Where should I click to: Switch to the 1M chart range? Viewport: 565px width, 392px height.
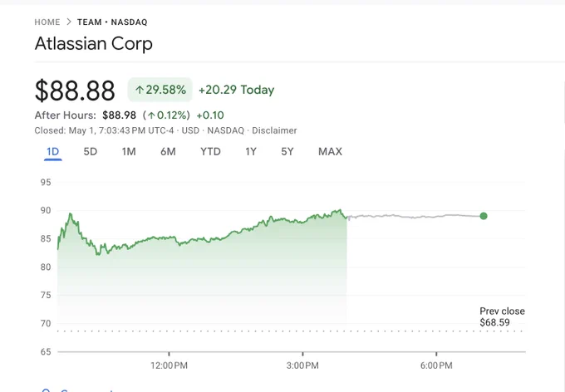[129, 152]
